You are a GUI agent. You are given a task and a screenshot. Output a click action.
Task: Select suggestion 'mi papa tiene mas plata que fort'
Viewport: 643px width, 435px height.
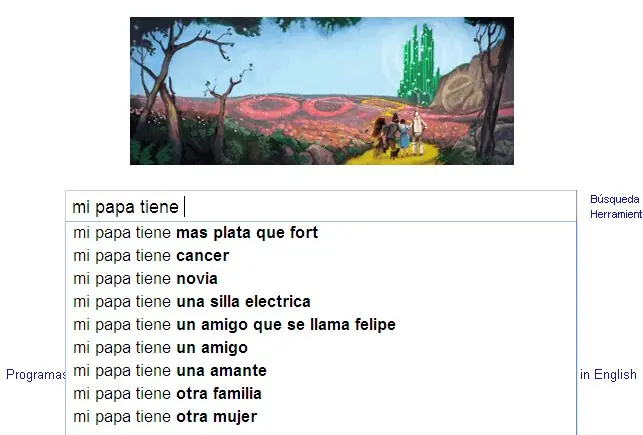196,233
